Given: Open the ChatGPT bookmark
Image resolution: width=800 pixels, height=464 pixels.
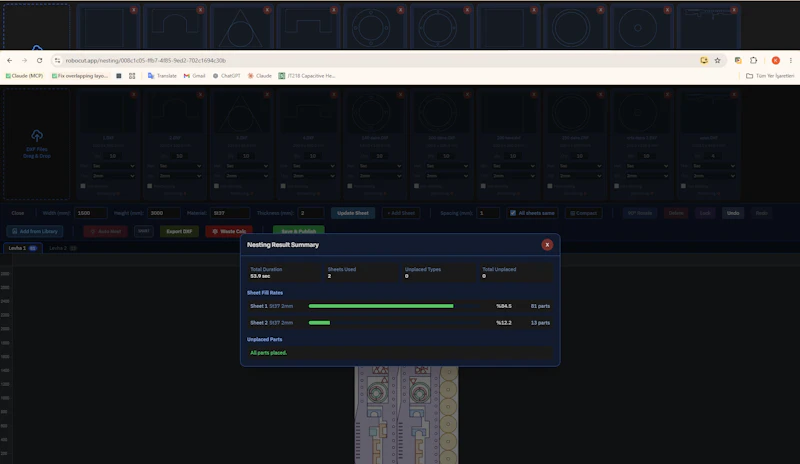Looking at the screenshot, I should (x=227, y=76).
